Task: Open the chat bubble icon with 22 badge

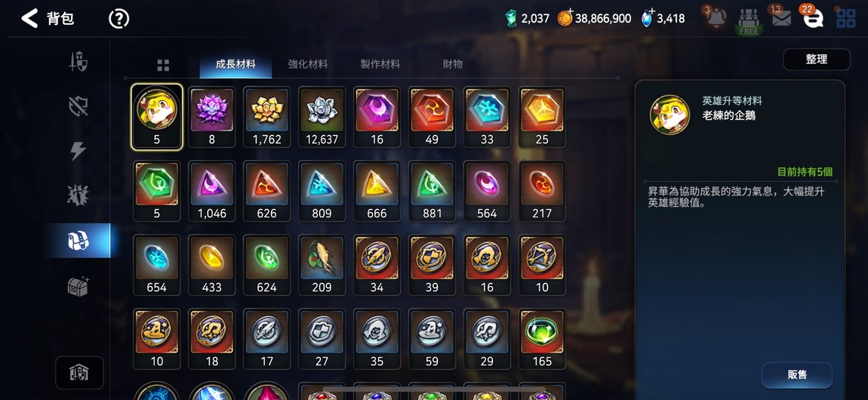Action: pos(813,20)
